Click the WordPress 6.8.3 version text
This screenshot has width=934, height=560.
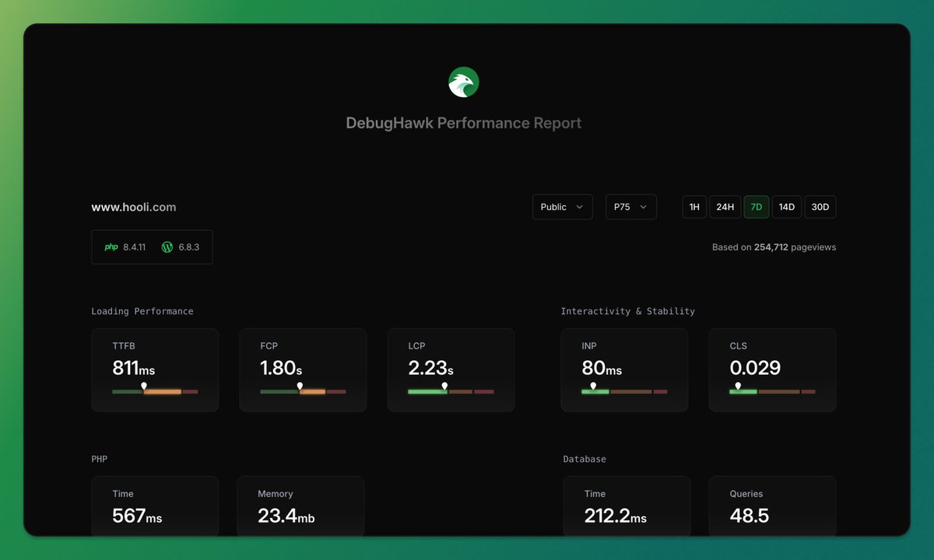point(189,247)
